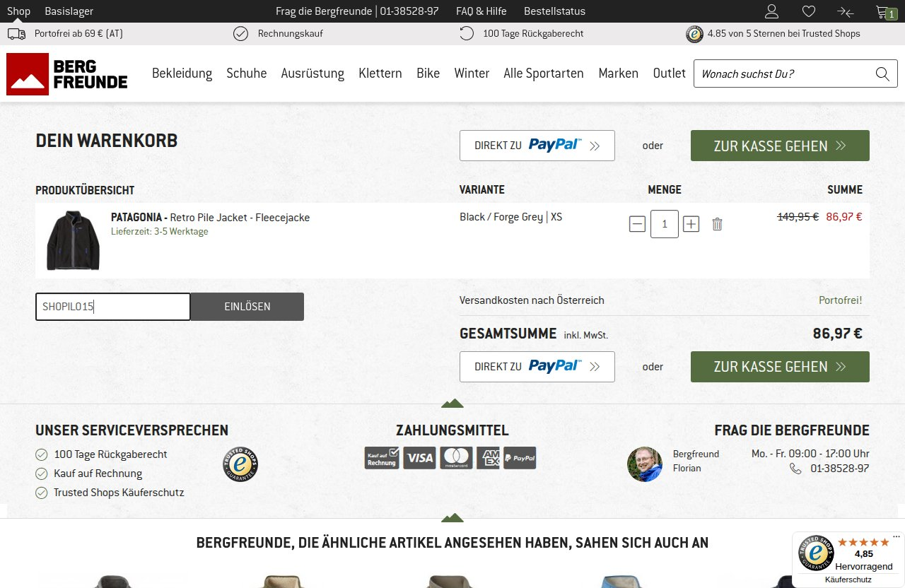Increase quantity with the plus button
Screen dimensions: 905x588
click(691, 224)
